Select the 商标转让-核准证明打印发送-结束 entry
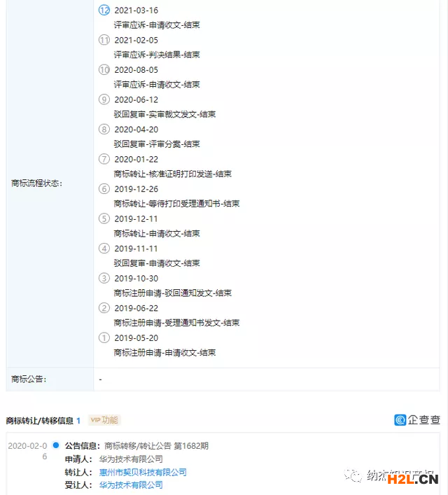This screenshot has width=448, height=495. pyautogui.click(x=172, y=174)
